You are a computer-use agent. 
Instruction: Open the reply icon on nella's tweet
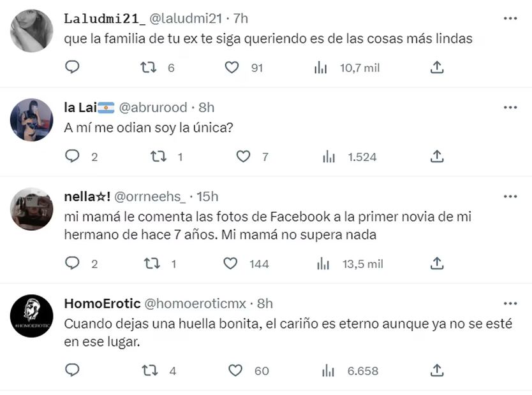pyautogui.click(x=72, y=263)
